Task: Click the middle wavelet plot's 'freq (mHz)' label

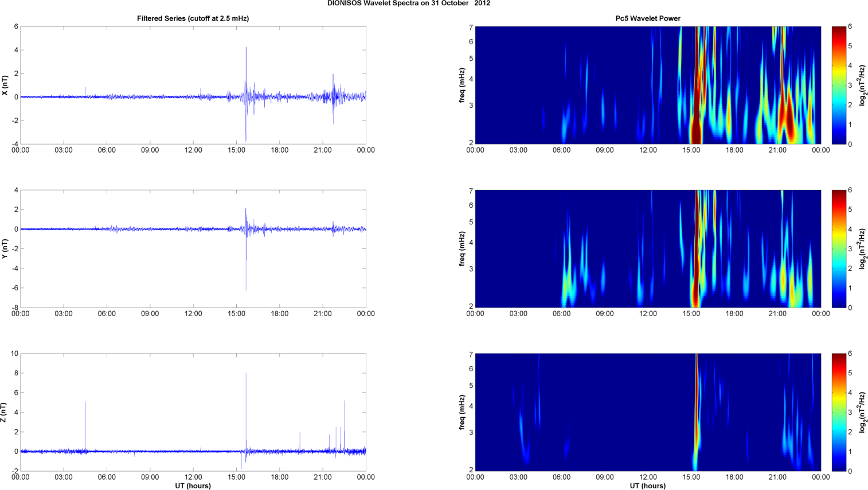Action: (x=462, y=249)
